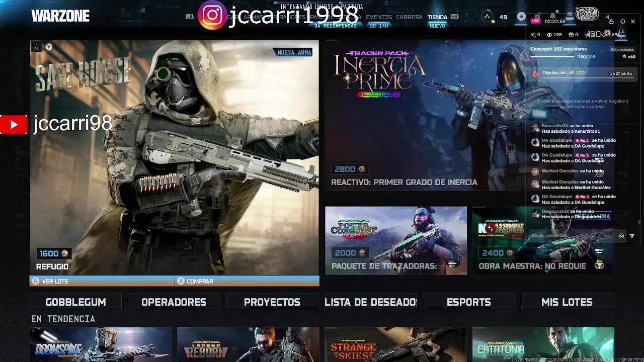Open the LISTA DE DESEADOS category
This screenshot has height=362, width=644.
pyautogui.click(x=370, y=302)
